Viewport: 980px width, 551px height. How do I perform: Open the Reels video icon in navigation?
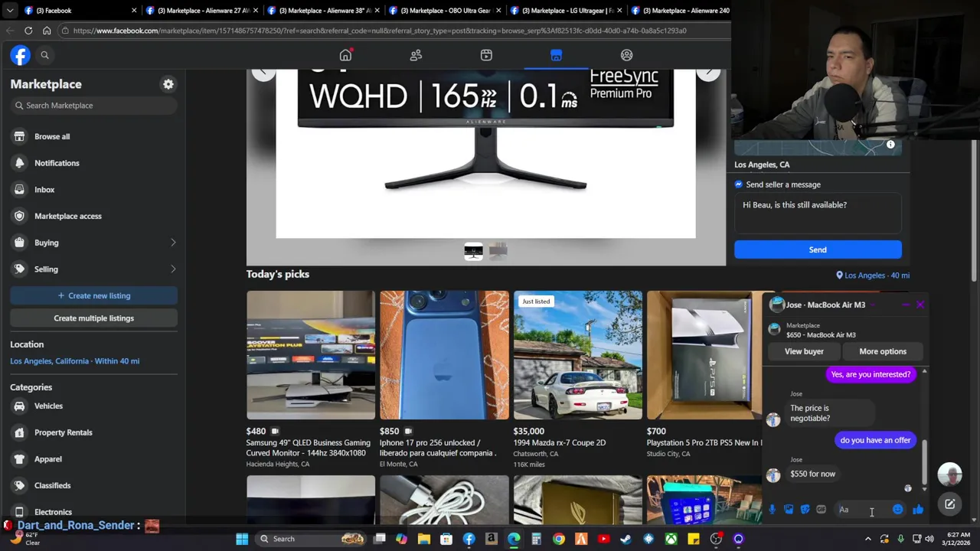click(486, 55)
